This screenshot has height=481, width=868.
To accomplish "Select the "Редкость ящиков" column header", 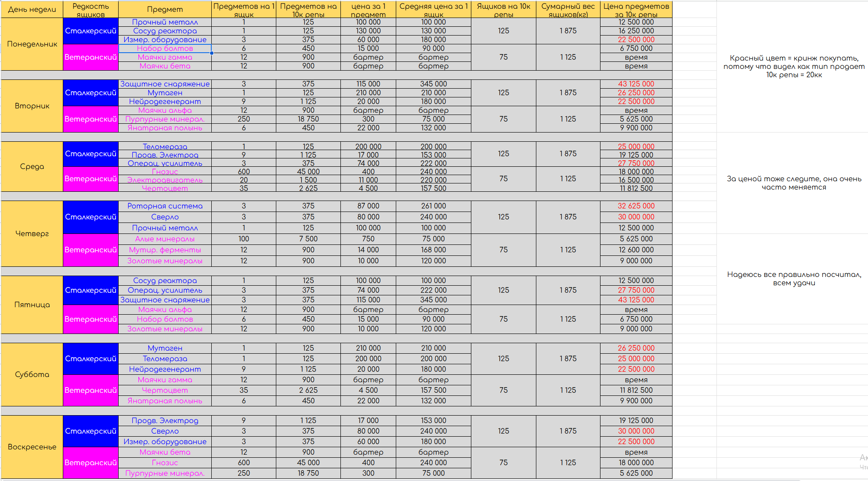I will coord(90,9).
